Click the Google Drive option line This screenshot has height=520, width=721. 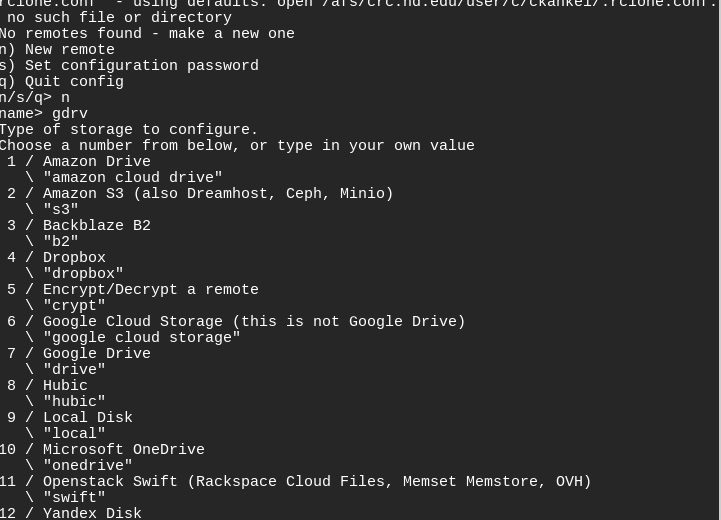tap(96, 354)
